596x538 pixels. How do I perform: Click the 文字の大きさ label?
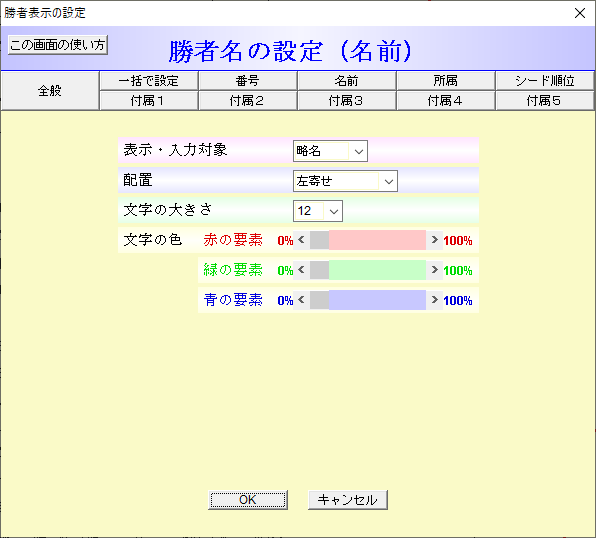click(168, 210)
